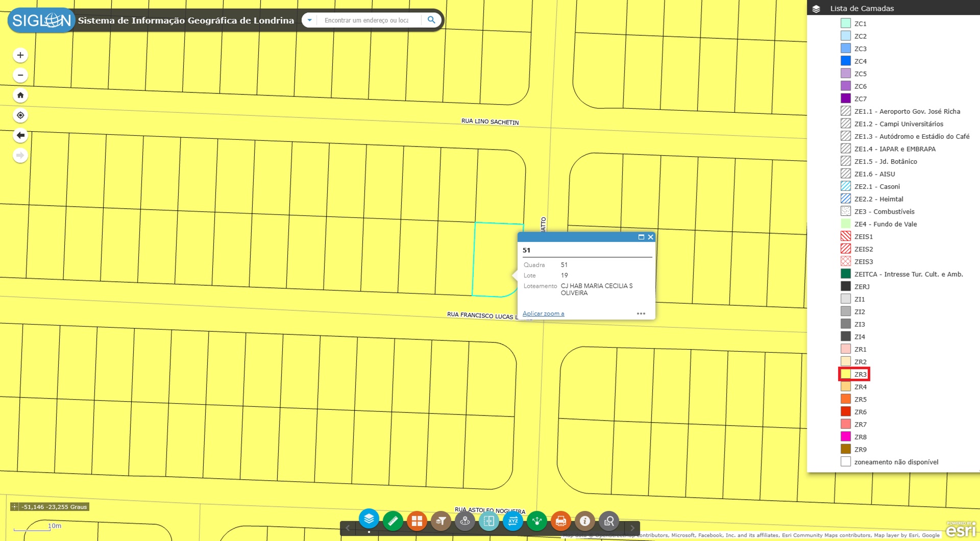Click the search magnifier button
The height and width of the screenshot is (541, 980).
pos(431,20)
